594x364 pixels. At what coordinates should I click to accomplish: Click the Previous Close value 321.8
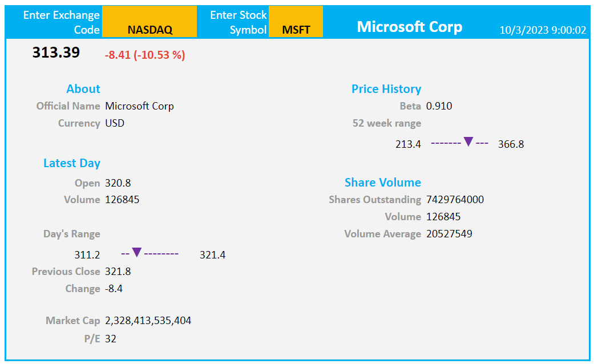118,272
